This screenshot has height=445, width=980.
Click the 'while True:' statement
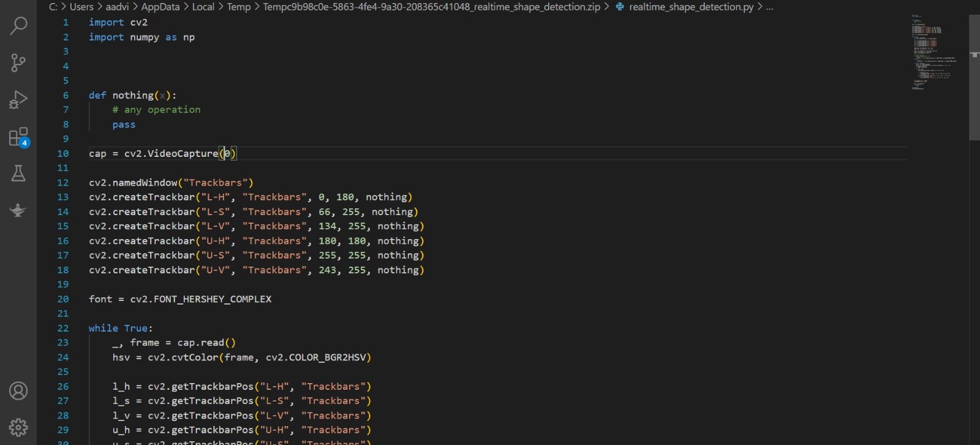coord(121,328)
